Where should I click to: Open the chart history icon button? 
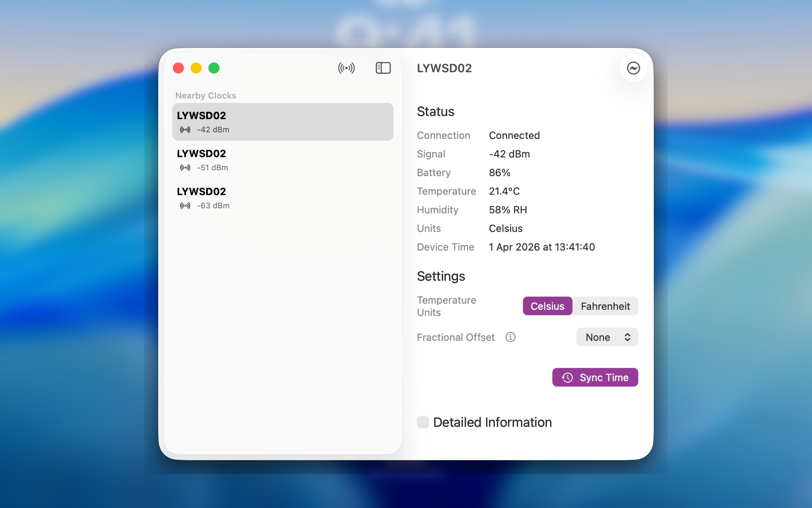[633, 68]
